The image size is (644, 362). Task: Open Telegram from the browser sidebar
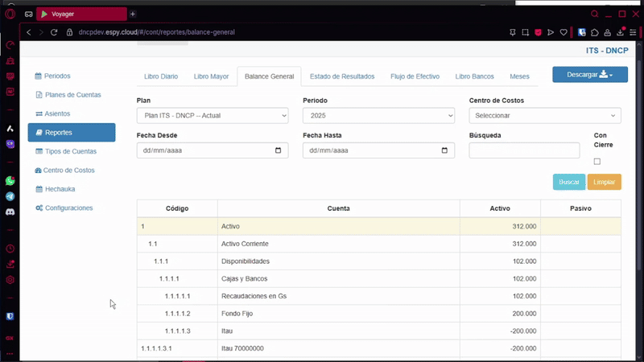[x=10, y=196]
